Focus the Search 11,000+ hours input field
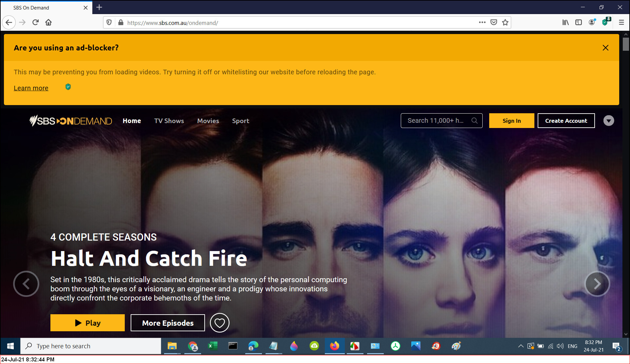The image size is (630, 364). point(435,121)
